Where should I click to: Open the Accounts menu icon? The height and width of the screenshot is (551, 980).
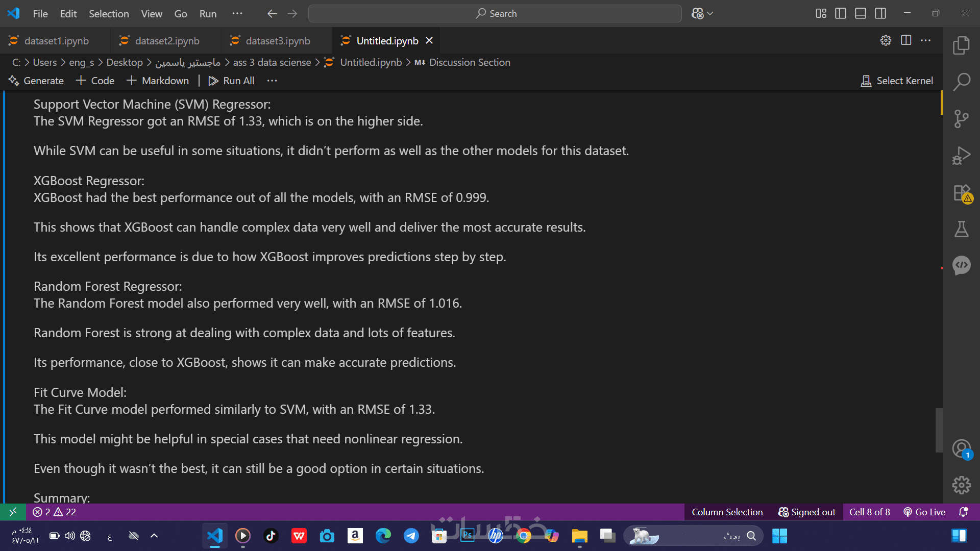961,449
